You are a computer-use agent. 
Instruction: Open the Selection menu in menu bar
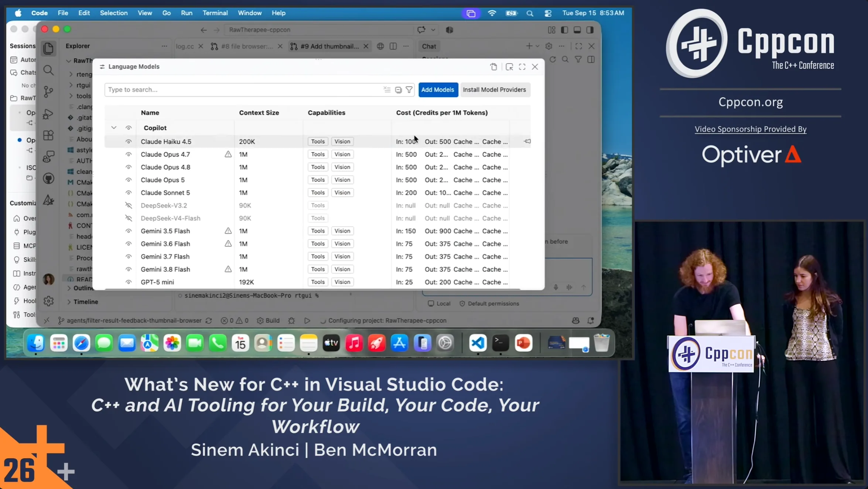pyautogui.click(x=114, y=13)
